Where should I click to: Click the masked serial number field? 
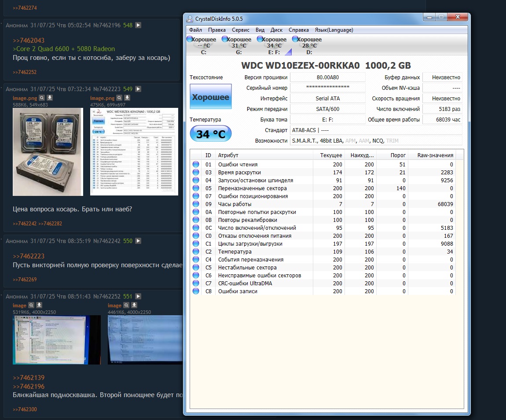point(327,88)
